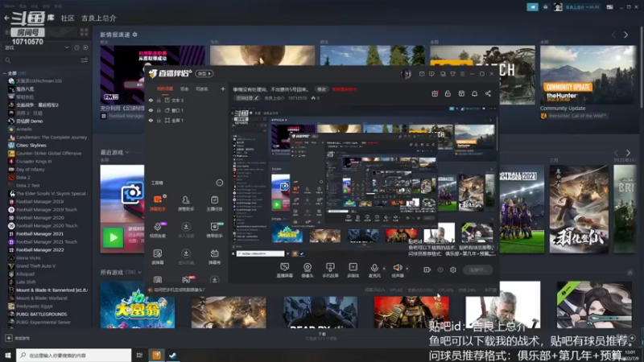Switch to third scene tab in streaming software
644x362 pixels.
tap(202, 88)
